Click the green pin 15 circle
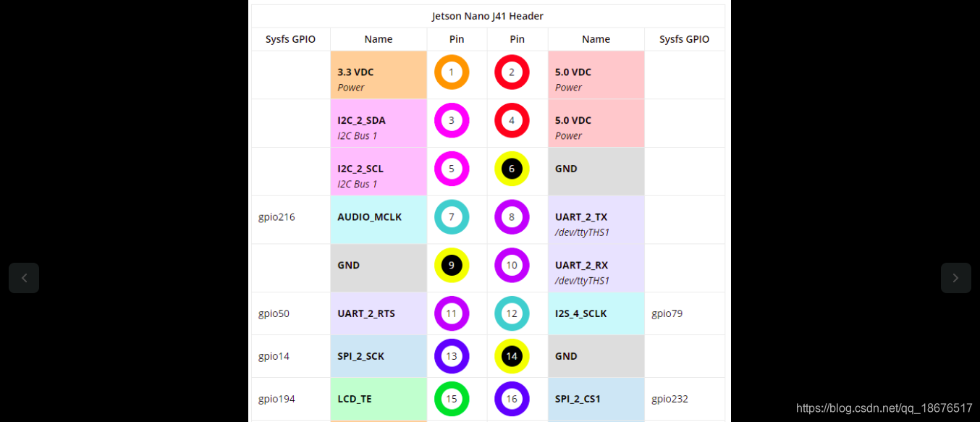 452,399
